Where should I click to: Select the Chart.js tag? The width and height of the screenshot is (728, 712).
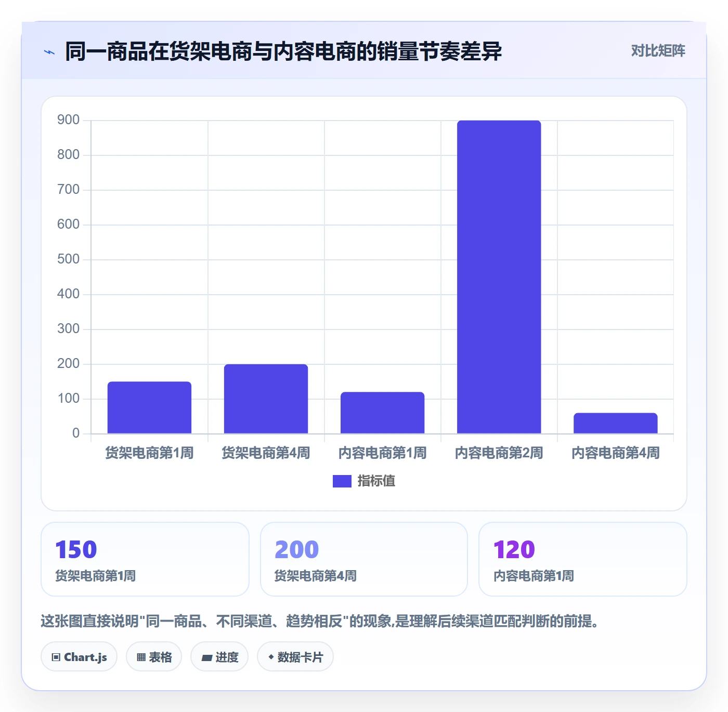pyautogui.click(x=79, y=657)
